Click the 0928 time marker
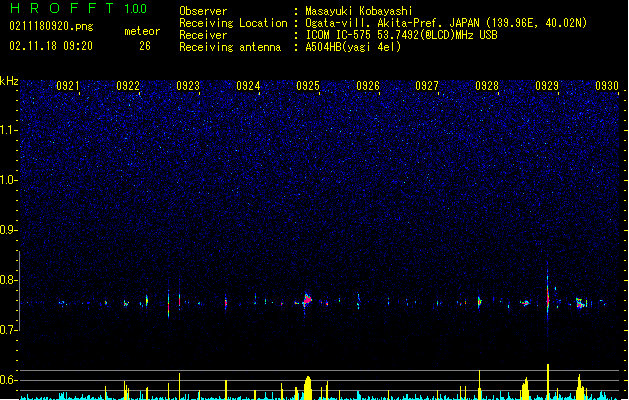 click(x=487, y=86)
